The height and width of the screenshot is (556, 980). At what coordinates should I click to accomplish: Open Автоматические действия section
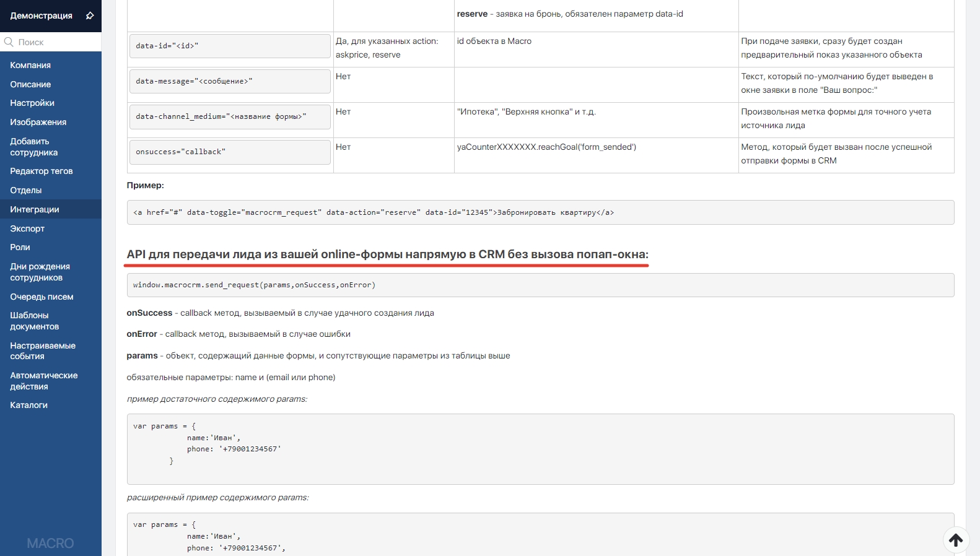click(43, 381)
